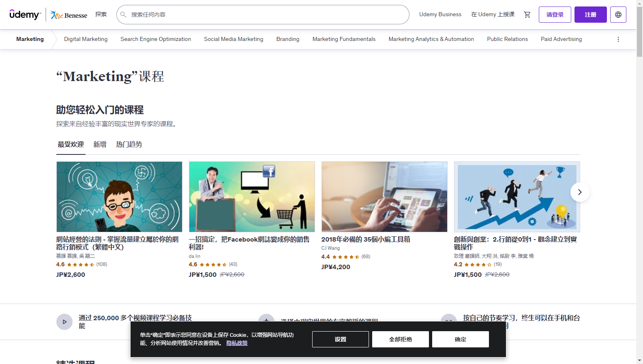Open Search Engine Optimization category
The width and height of the screenshot is (643, 364).
156,39
